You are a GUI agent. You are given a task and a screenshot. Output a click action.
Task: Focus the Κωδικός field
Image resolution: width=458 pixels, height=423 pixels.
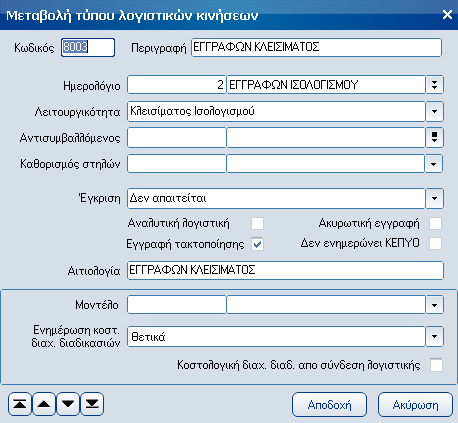point(88,47)
